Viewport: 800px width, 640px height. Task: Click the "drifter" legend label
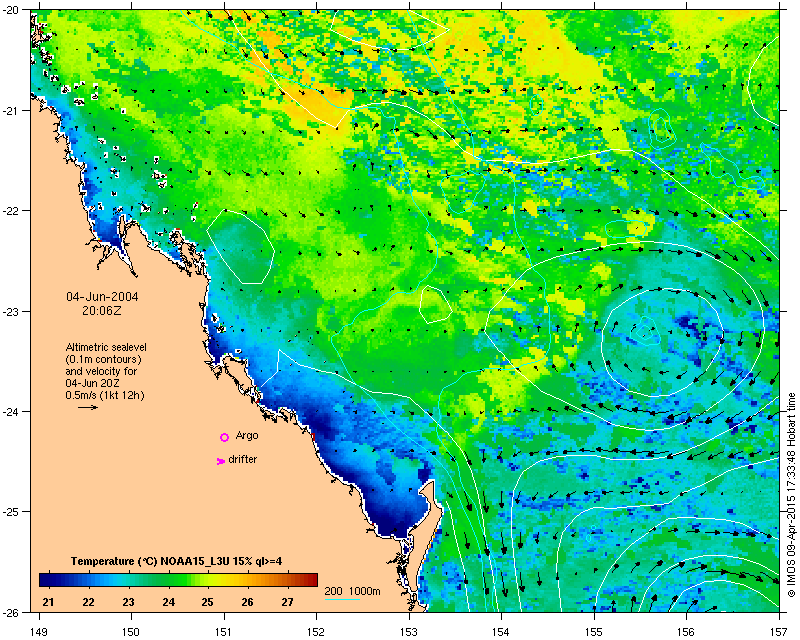point(243,459)
